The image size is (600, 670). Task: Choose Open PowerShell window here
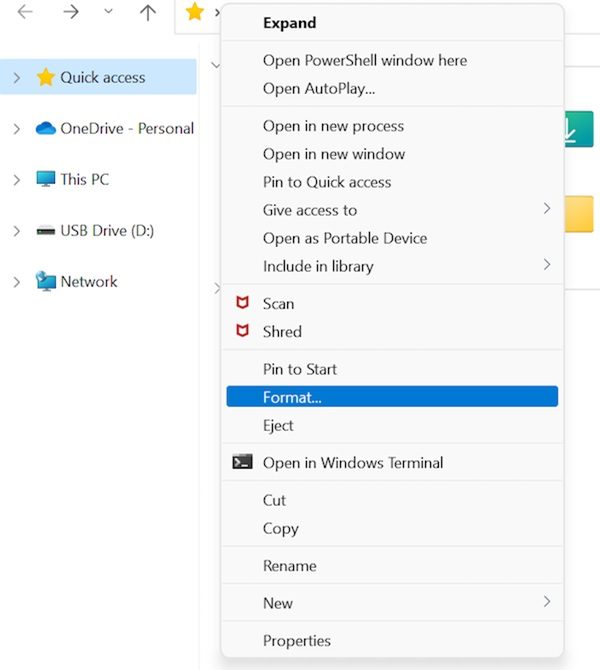pos(364,60)
